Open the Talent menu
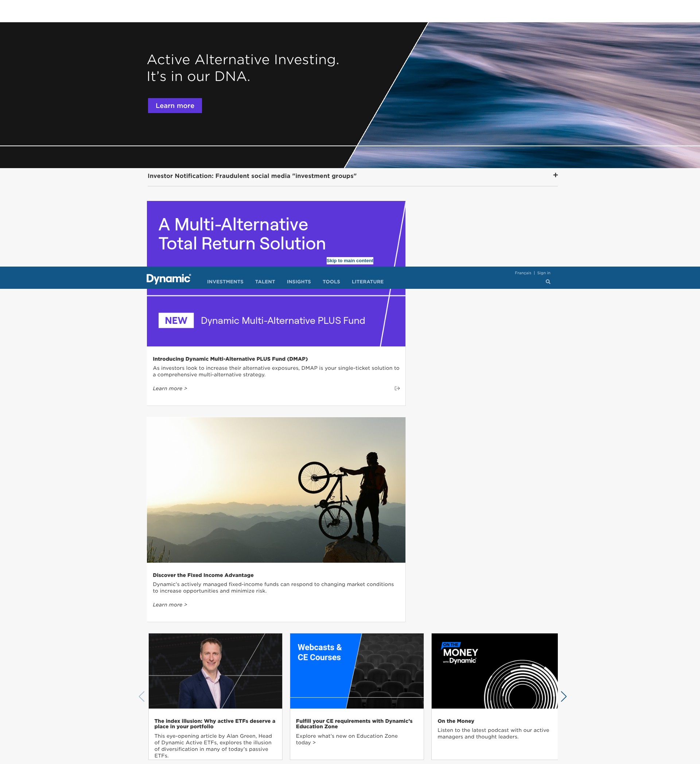700x764 pixels. pyautogui.click(x=265, y=282)
